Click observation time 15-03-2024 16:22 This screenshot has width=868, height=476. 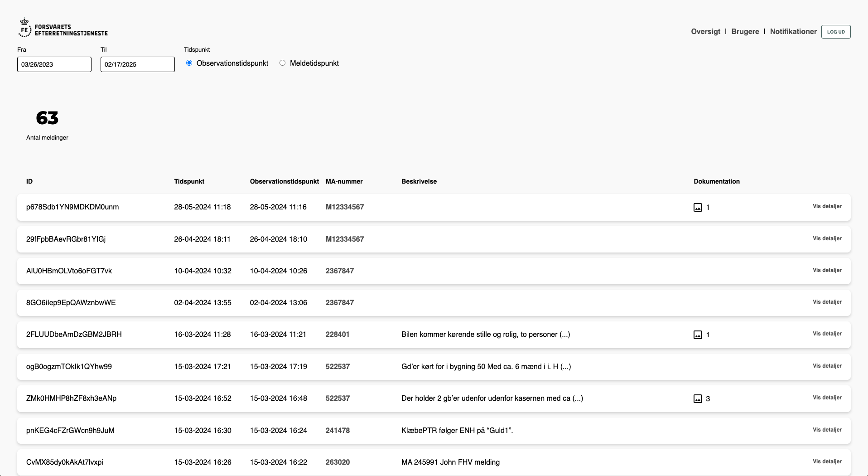click(x=279, y=462)
